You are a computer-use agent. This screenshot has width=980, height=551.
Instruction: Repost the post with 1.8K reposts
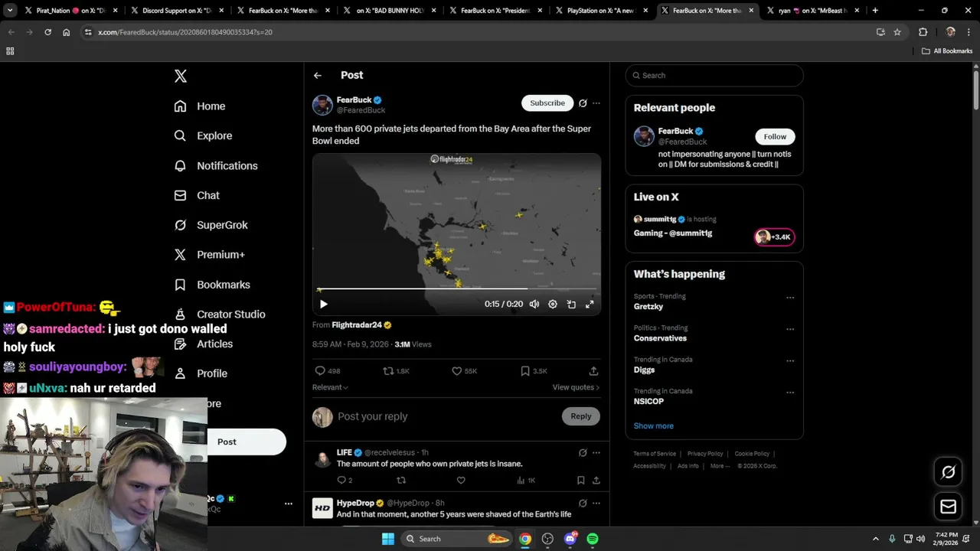tap(397, 371)
